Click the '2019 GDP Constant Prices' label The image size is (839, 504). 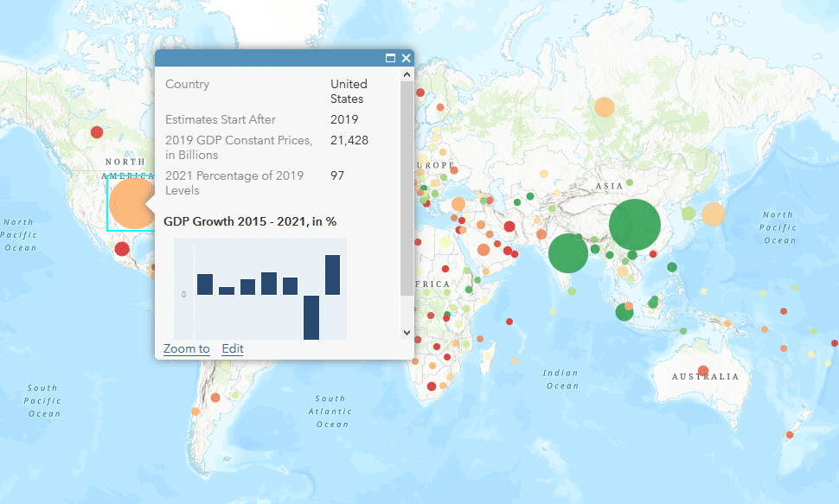click(x=239, y=147)
